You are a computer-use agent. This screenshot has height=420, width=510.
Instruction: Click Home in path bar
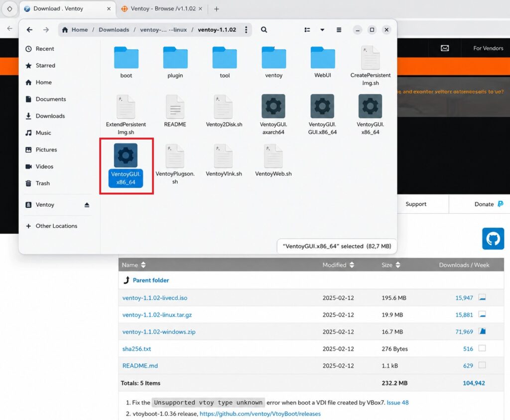pos(75,29)
